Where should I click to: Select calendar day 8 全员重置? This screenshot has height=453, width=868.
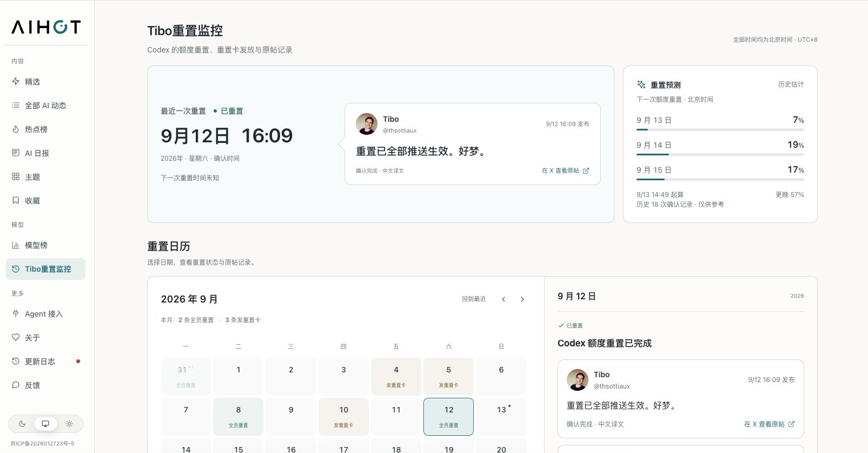pyautogui.click(x=238, y=417)
